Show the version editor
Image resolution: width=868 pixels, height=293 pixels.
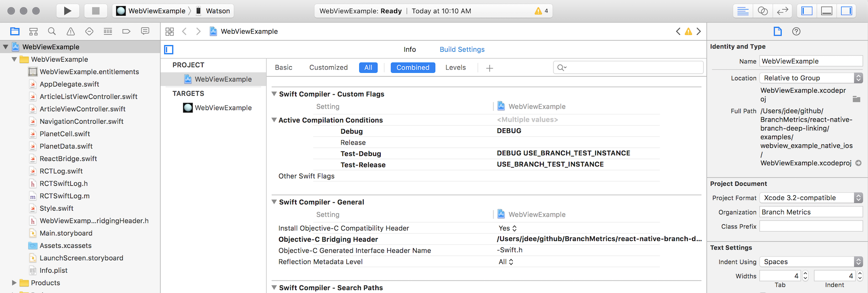click(x=782, y=11)
